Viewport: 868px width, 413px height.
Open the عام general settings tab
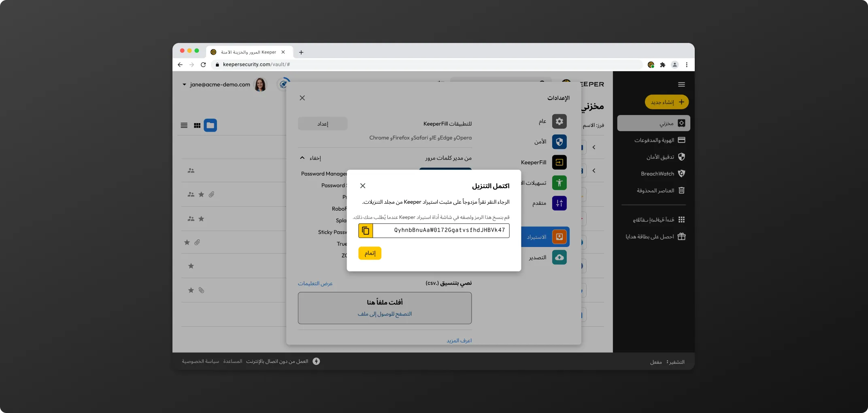click(552, 121)
